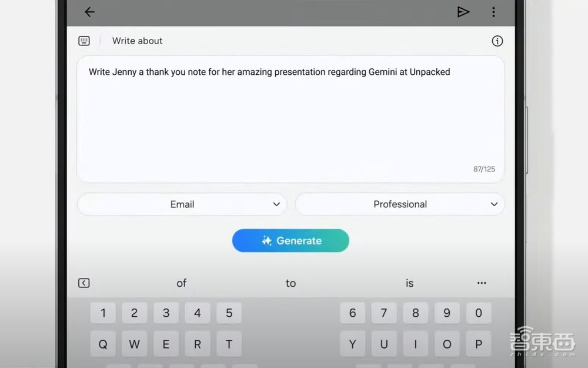
Task: Tap the keyboard icon beside Write about
Action: [x=84, y=41]
